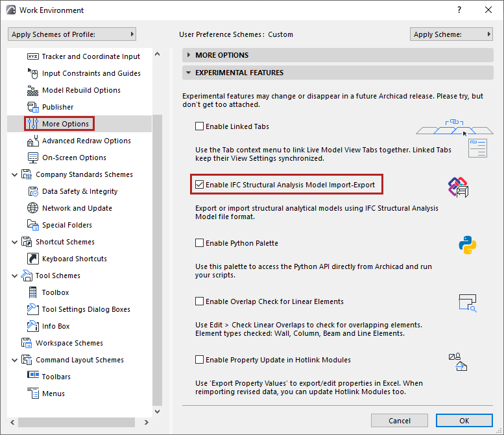Click tree horizontal scroll left arrow
Screen dimensions: 504x435
click(x=12, y=422)
